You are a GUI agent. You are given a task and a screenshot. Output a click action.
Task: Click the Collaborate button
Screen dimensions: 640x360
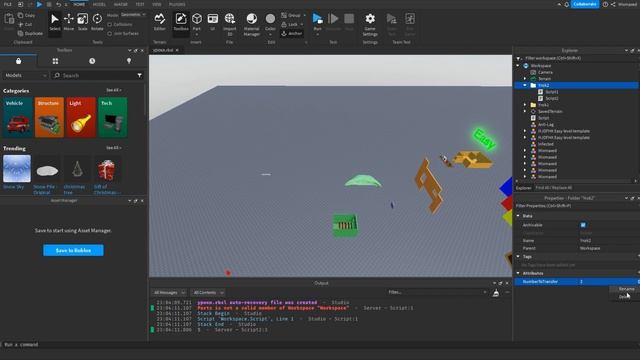pos(585,4)
